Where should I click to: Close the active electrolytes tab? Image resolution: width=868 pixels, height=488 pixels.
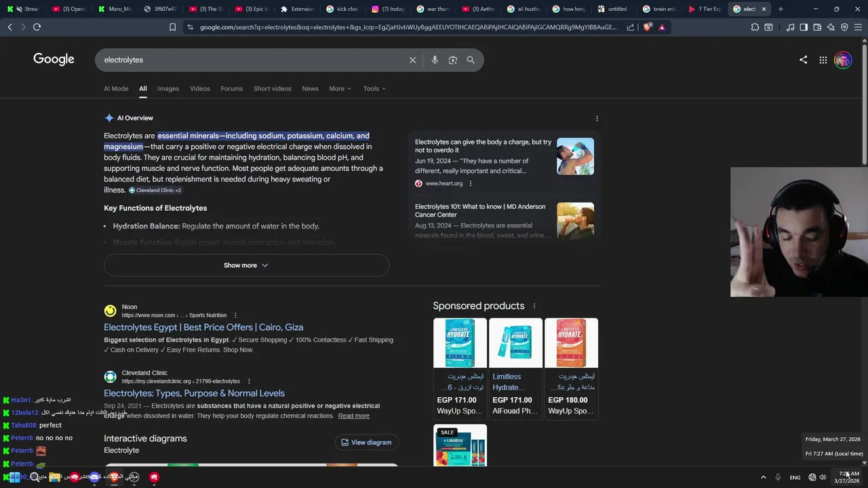click(764, 9)
